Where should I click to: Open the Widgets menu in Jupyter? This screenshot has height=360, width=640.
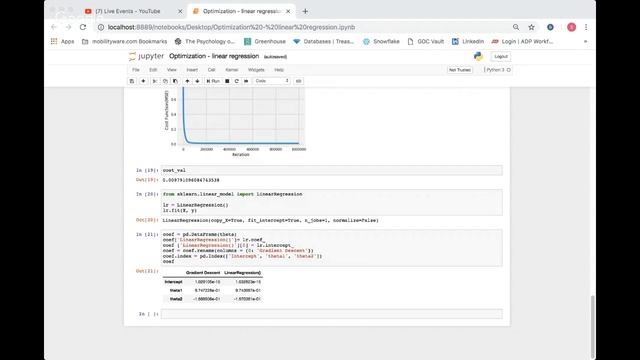[256, 70]
